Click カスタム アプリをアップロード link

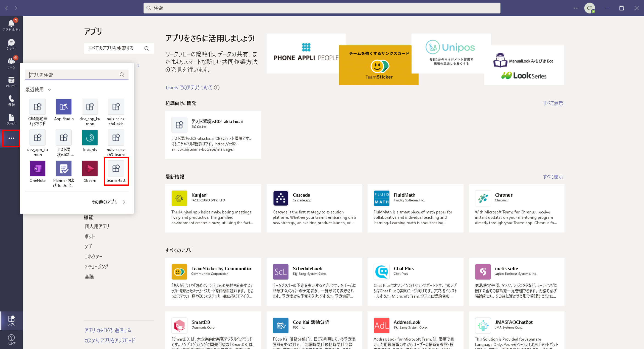(x=110, y=340)
